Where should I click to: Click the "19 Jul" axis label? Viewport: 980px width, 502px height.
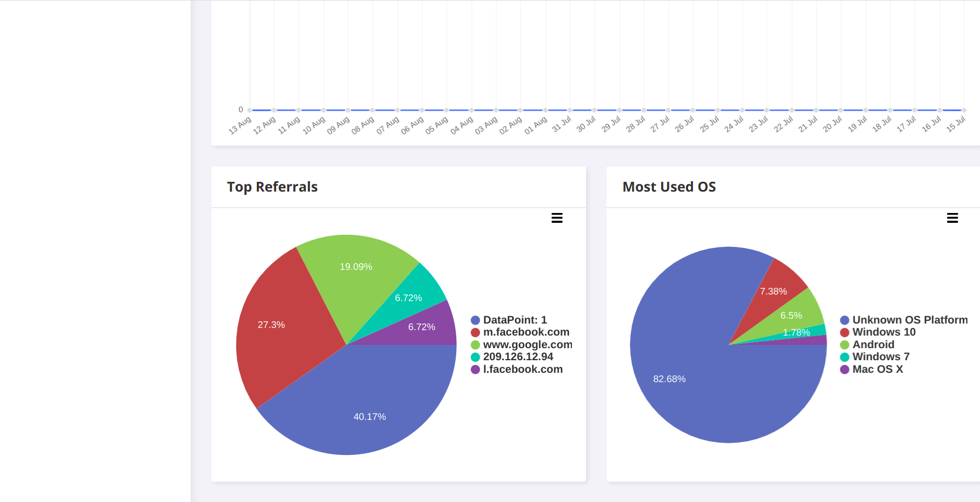pos(857,124)
